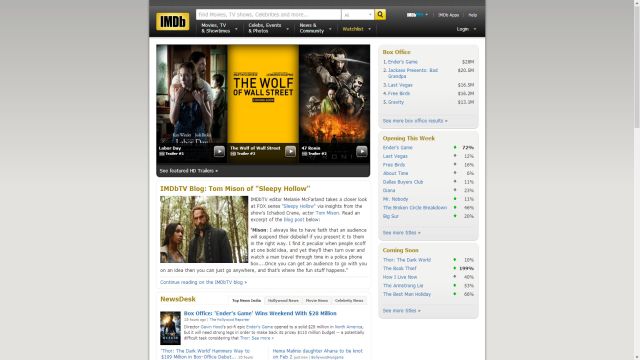This screenshot has width=640, height=360.
Task: Play The Wolf of Wall Street trailer
Action: click(290, 151)
